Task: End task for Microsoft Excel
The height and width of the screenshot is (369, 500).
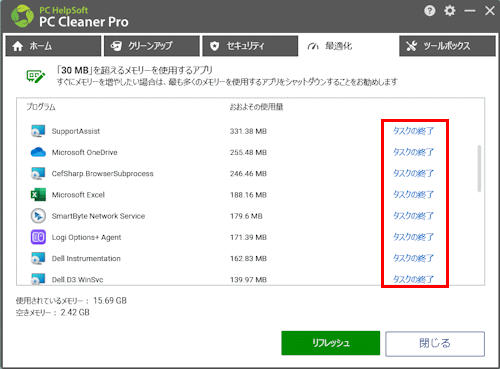Action: [413, 195]
